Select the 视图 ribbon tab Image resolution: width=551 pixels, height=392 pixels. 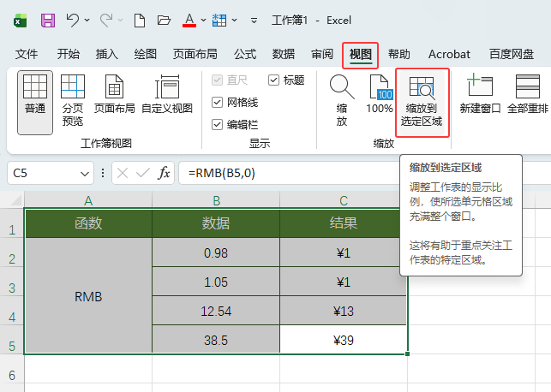coord(360,55)
